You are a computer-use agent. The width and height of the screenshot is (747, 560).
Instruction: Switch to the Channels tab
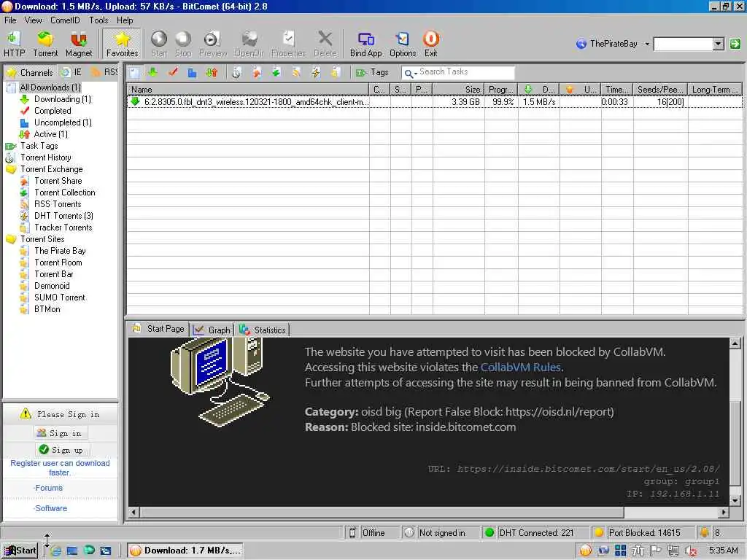(x=29, y=72)
